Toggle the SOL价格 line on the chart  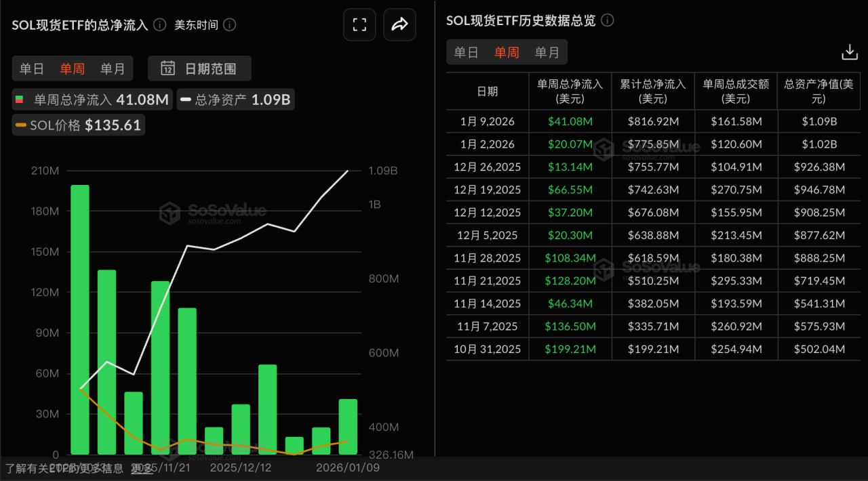pyautogui.click(x=78, y=125)
